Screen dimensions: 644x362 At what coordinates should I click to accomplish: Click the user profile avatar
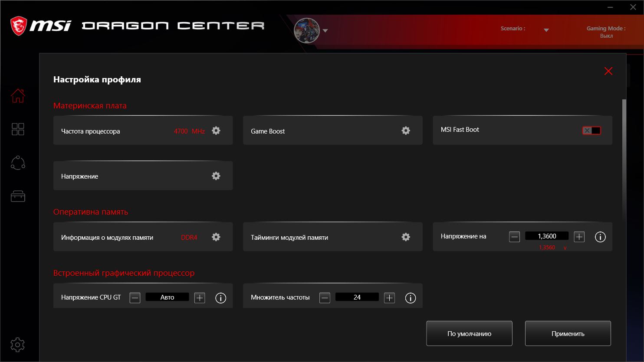[307, 30]
